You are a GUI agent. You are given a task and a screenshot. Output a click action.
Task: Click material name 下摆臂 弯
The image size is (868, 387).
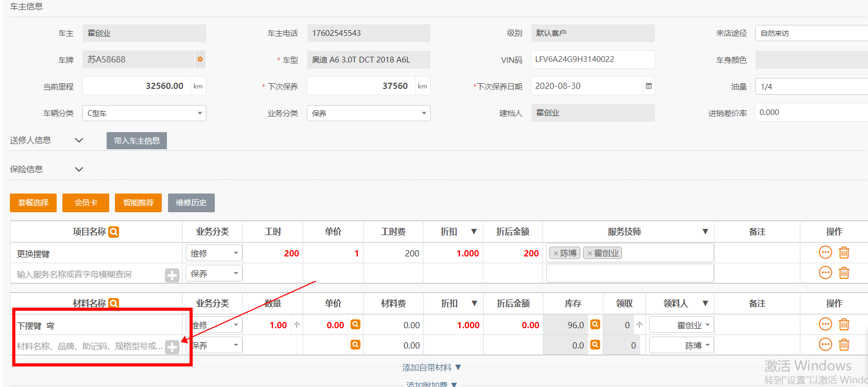coord(36,326)
